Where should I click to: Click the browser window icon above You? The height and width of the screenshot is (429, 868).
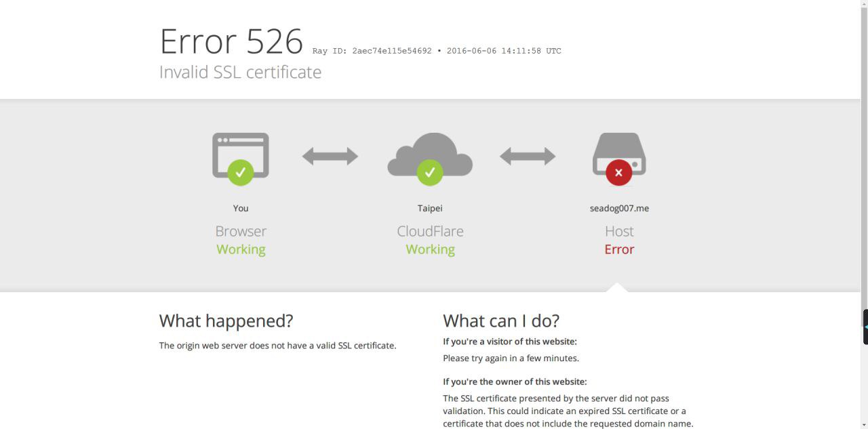tap(241, 159)
